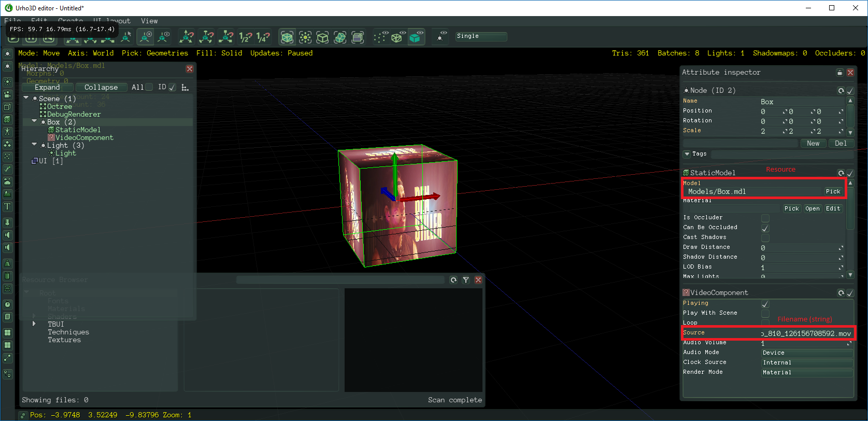Click the Collapse button in Hierarchy

coord(101,87)
